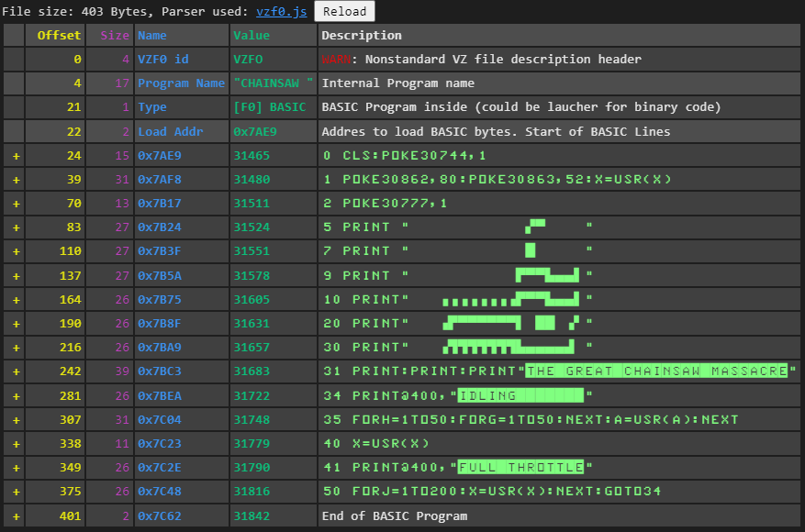
Task: Open the vzf0.js parser link
Action: (282, 11)
